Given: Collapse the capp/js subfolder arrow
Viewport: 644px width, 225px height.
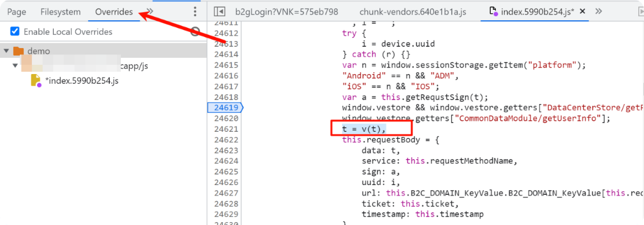Looking at the screenshot, I should (16, 66).
